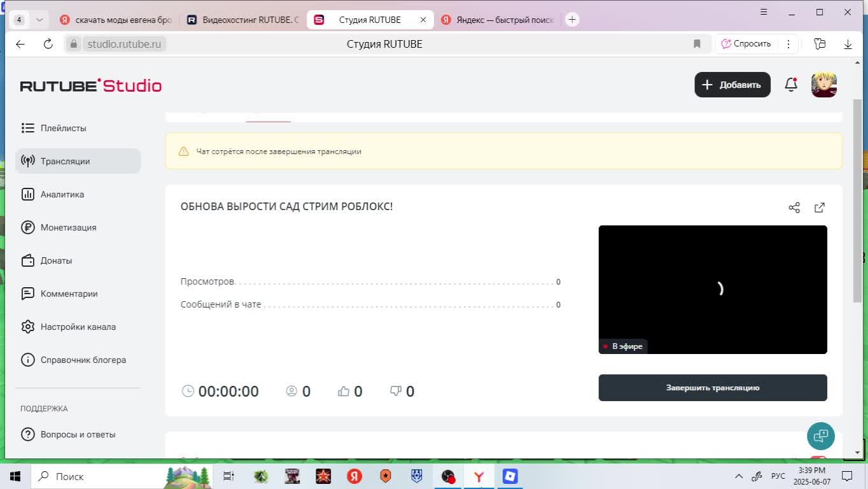Expand the tab list dropdown chevron
Viewport: 868px width, 489px height.
click(x=39, y=20)
